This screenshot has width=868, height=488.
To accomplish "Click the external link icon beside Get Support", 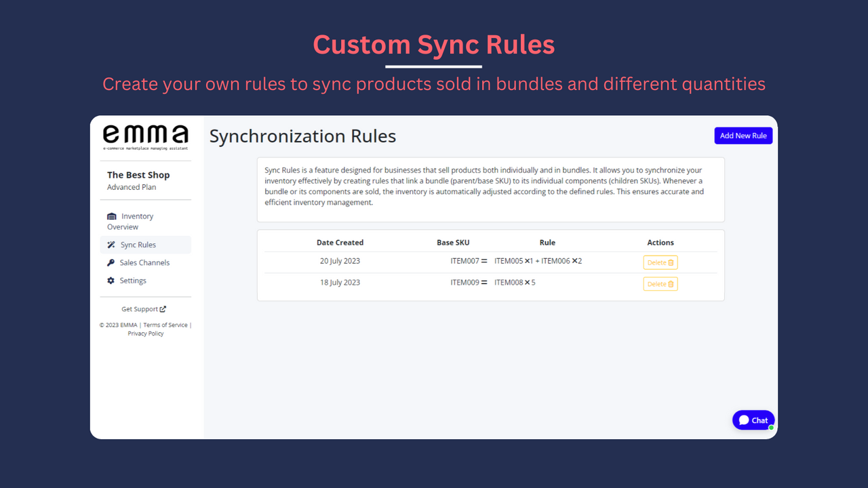I will [163, 309].
